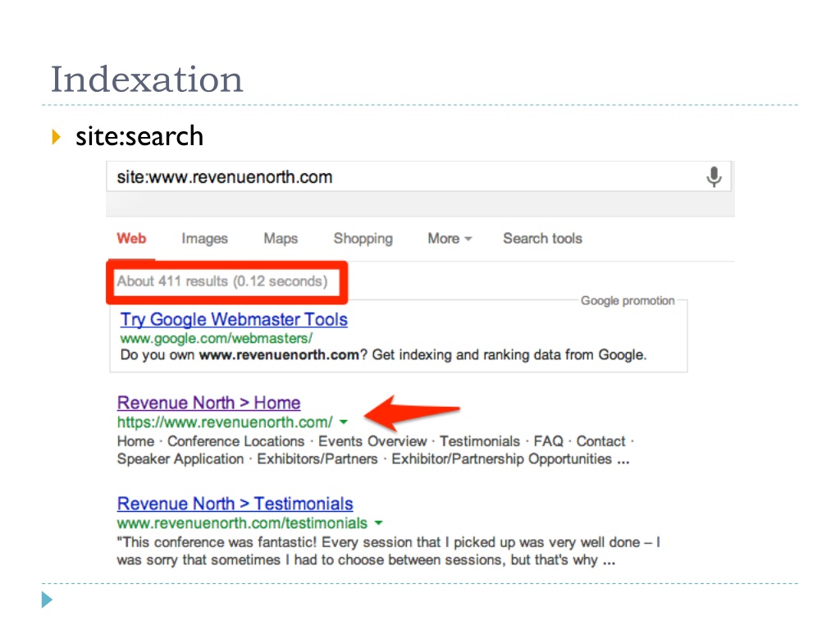
Task: Click the About 411 results count text
Action: coord(222,281)
